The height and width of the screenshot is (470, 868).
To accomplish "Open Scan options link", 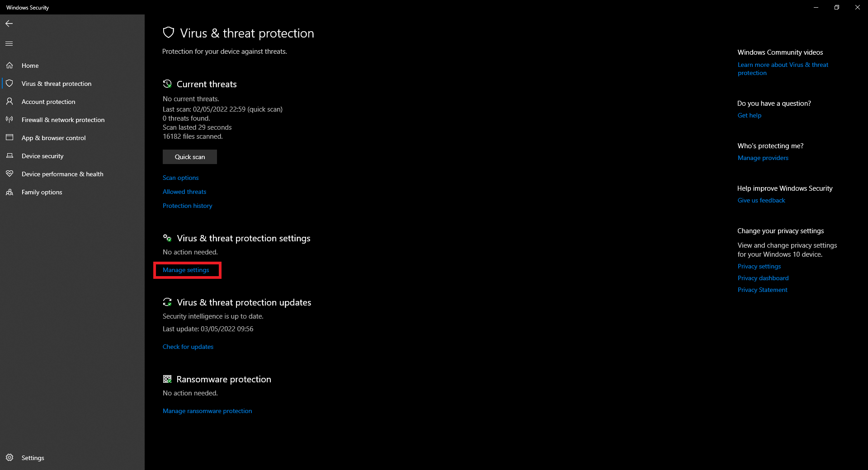I will pos(181,178).
